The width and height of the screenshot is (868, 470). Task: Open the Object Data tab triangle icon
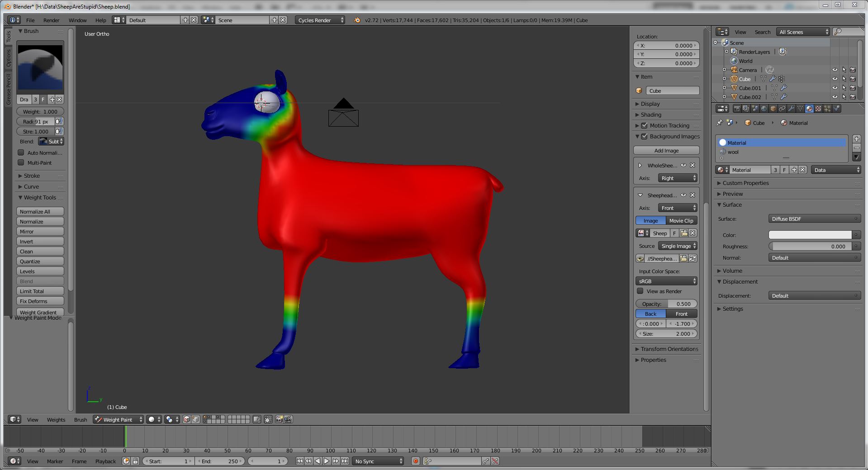tap(800, 109)
